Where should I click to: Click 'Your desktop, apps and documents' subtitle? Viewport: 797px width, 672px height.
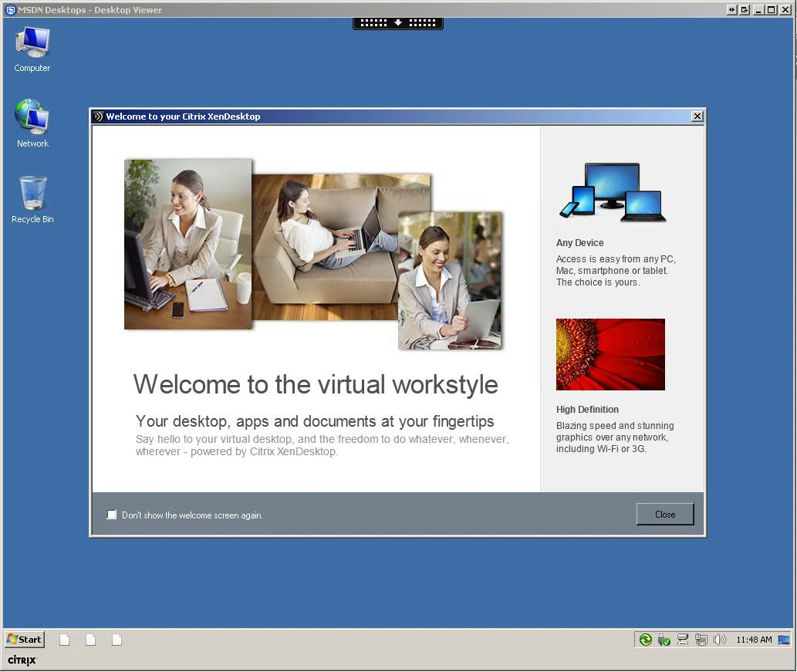[x=315, y=421]
